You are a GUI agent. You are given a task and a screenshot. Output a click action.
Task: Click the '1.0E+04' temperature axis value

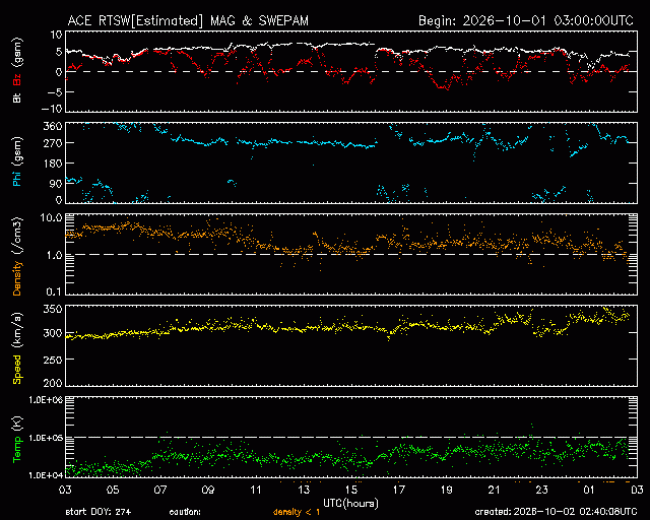click(46, 475)
